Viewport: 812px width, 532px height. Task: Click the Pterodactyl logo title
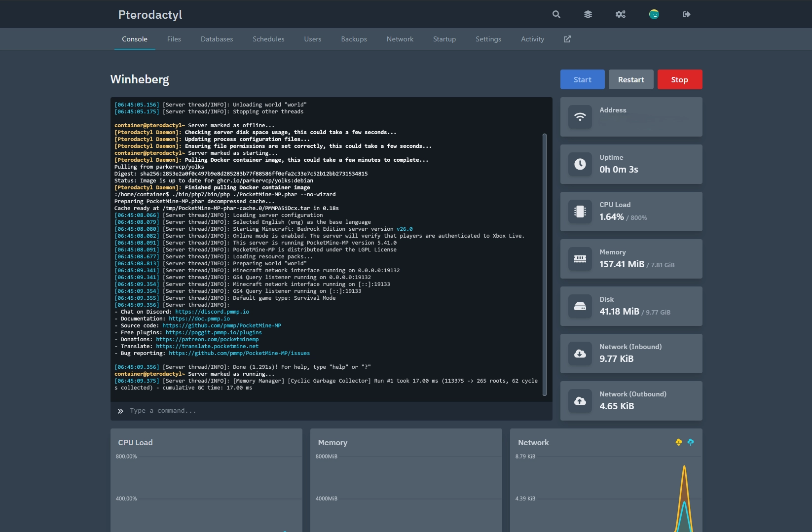pyautogui.click(x=150, y=15)
